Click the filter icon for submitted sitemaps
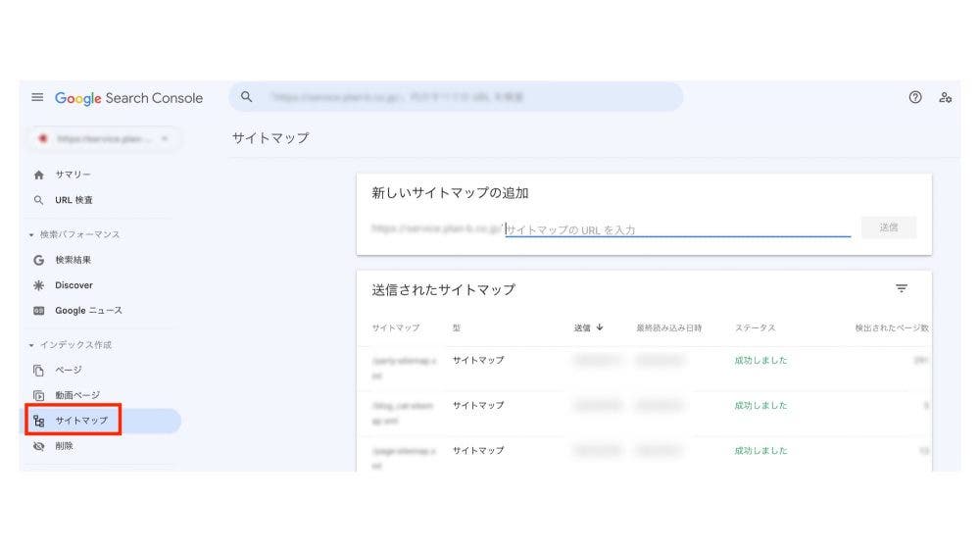 (x=901, y=288)
